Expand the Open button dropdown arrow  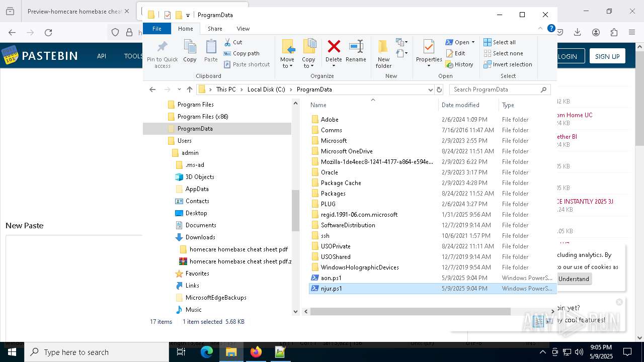[473, 42]
